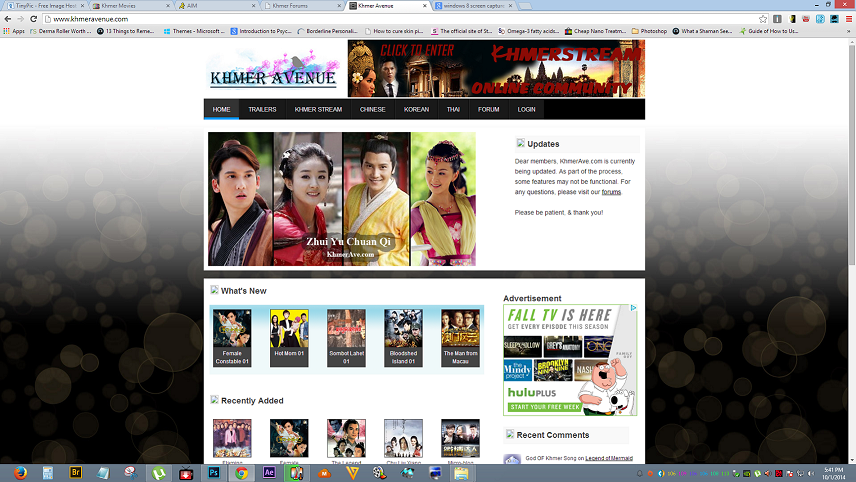This screenshot has height=482, width=856.
Task: Select KOREAN in the site navigation
Action: [416, 109]
